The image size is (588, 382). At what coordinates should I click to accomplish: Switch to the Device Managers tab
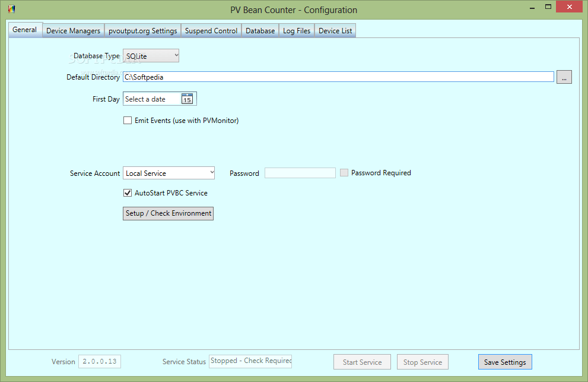[73, 30]
